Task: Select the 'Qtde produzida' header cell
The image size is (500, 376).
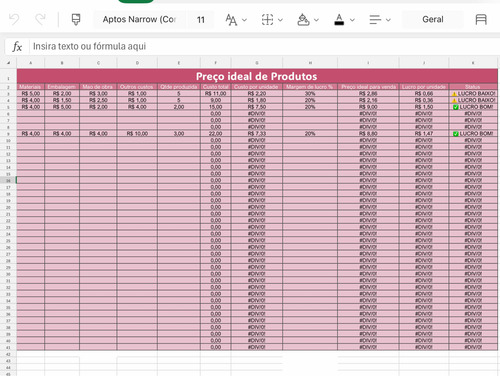Action: [x=179, y=87]
